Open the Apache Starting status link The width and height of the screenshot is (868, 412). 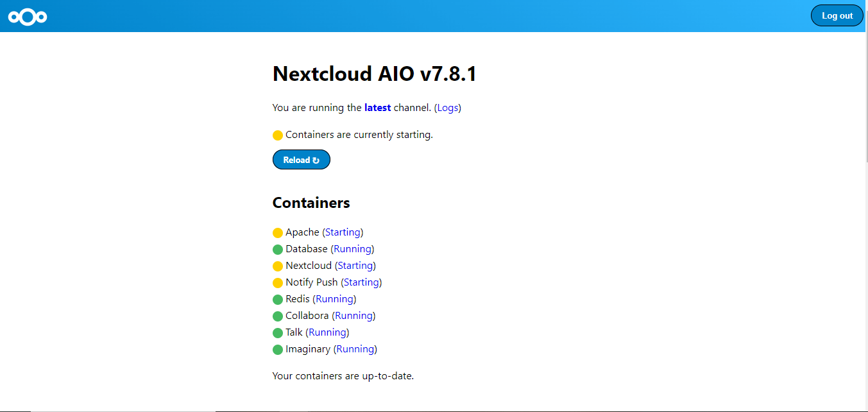343,232
